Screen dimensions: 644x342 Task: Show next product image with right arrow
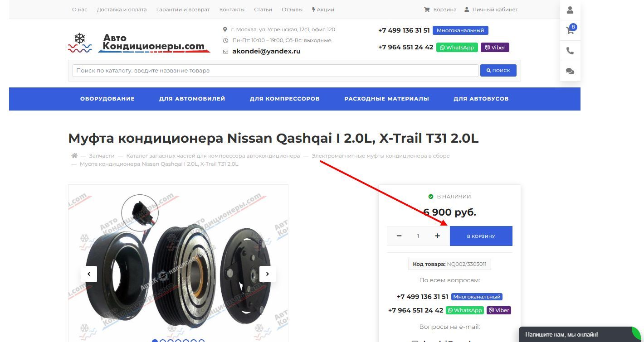pos(268,274)
